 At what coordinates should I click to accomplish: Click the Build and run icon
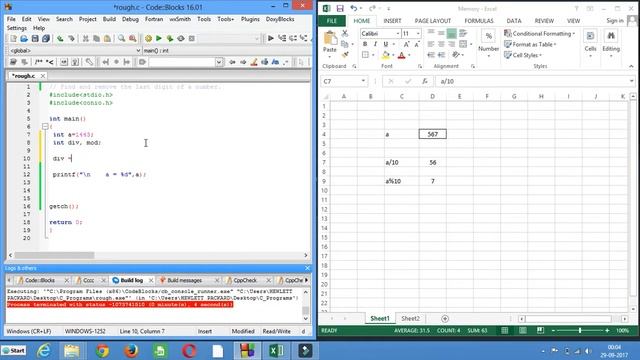tap(170, 38)
